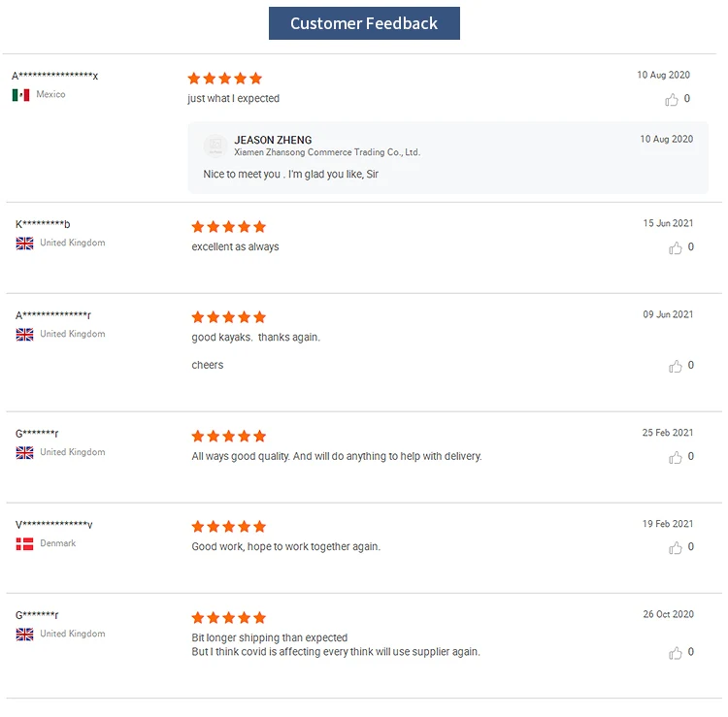Click the five-star rating of Mexico review
Viewport: 728px width, 717px height.
click(x=224, y=79)
